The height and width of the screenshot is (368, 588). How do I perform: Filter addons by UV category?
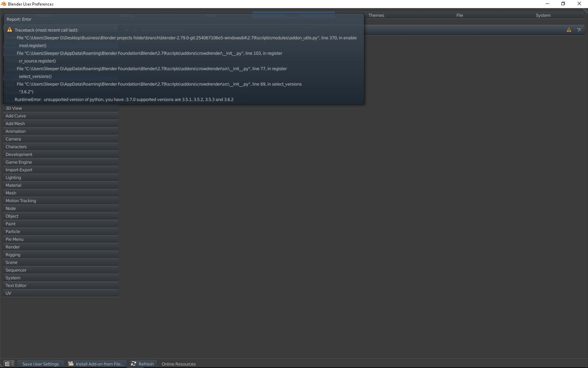coord(61,293)
